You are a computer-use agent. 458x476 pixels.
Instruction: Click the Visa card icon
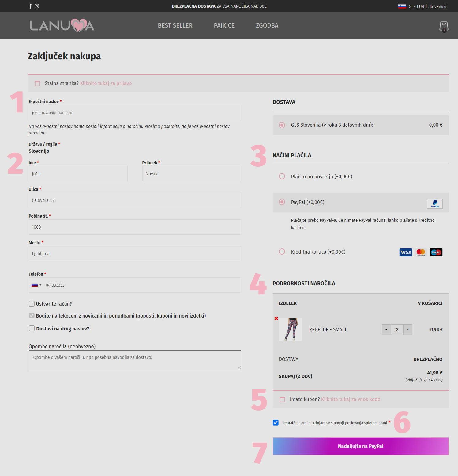(x=406, y=252)
